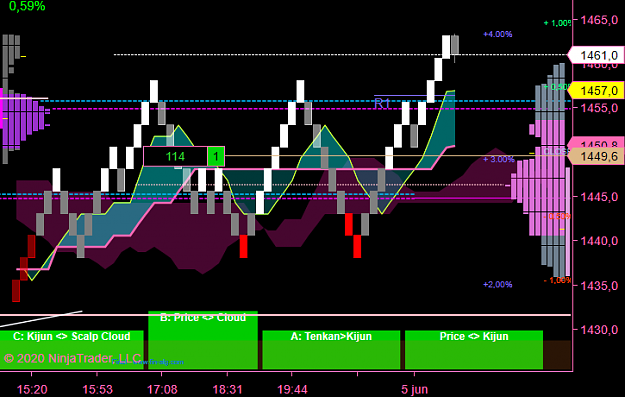This screenshot has width=625, height=397.
Task: Click the 1465,0 axis price value
Action: coord(599,20)
